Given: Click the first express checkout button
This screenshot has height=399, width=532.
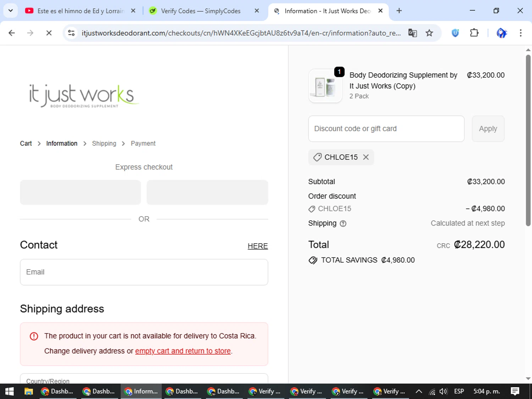Looking at the screenshot, I should pyautogui.click(x=81, y=192).
